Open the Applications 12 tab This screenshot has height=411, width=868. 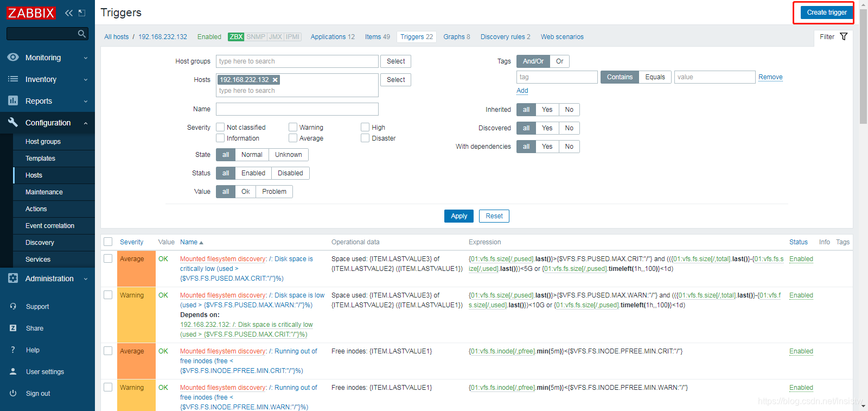click(333, 37)
